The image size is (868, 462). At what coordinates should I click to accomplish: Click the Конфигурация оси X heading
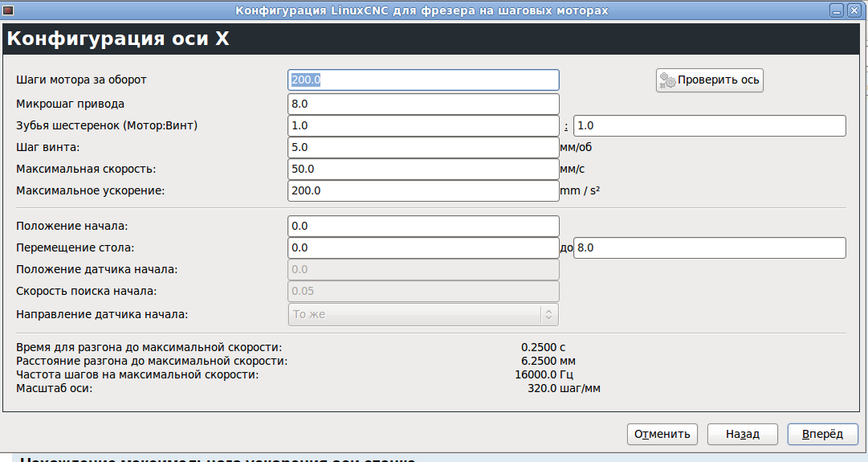click(x=118, y=39)
